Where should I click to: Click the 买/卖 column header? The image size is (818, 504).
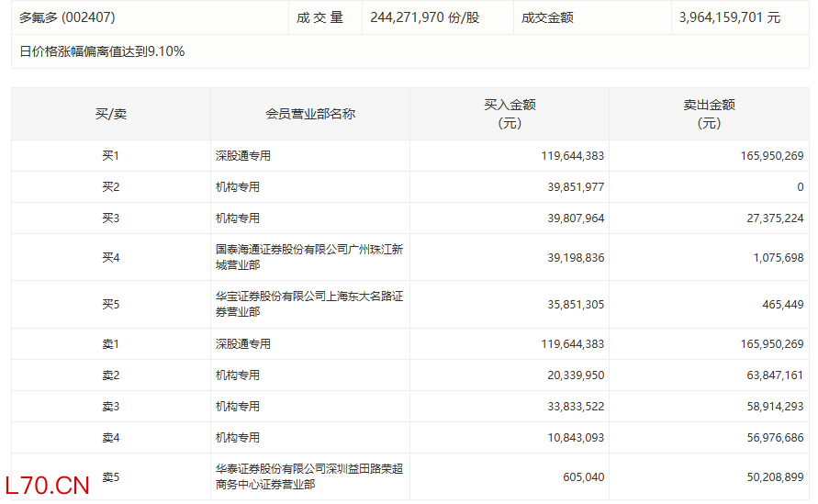click(x=111, y=114)
